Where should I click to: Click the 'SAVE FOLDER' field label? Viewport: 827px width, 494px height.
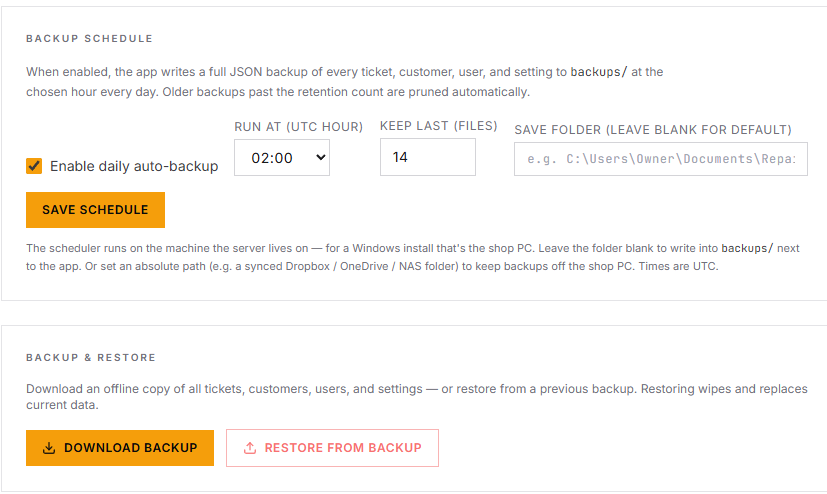click(653, 130)
